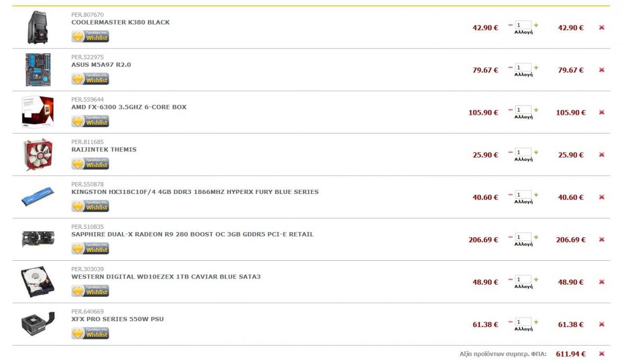
Task: Increase Western Digital WD10EZEX quantity with plus
Action: (536, 280)
